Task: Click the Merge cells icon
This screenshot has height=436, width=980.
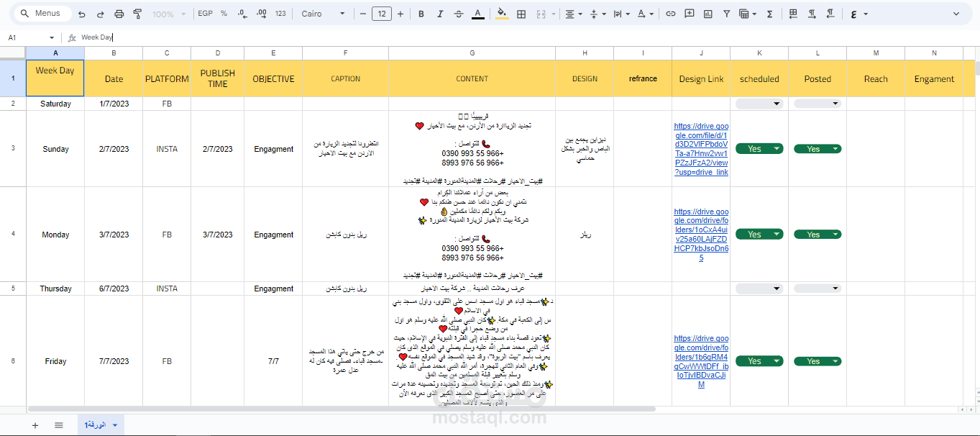Action: [x=541, y=14]
